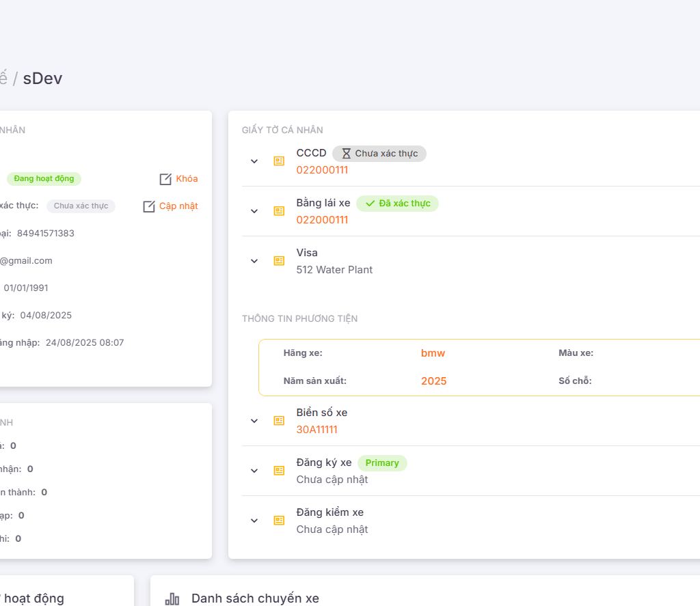Click the Bằng lái xe document icon
This screenshot has width=700, height=606.
click(279, 211)
